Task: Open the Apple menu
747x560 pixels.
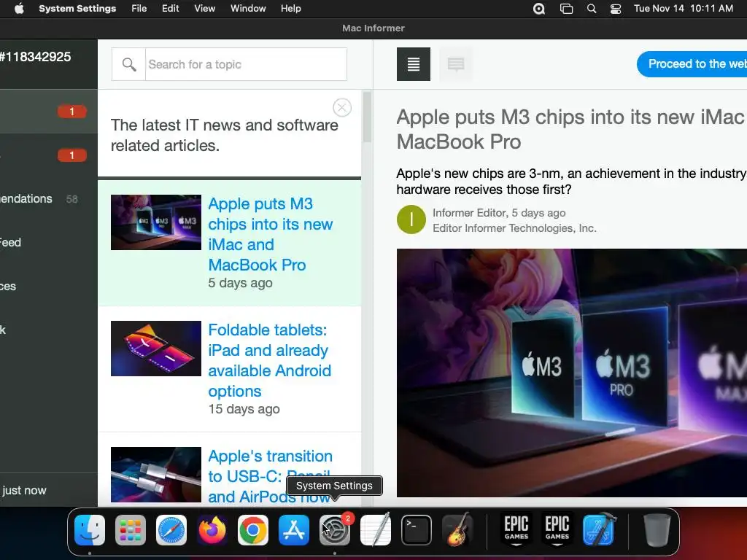Action: (x=19, y=9)
